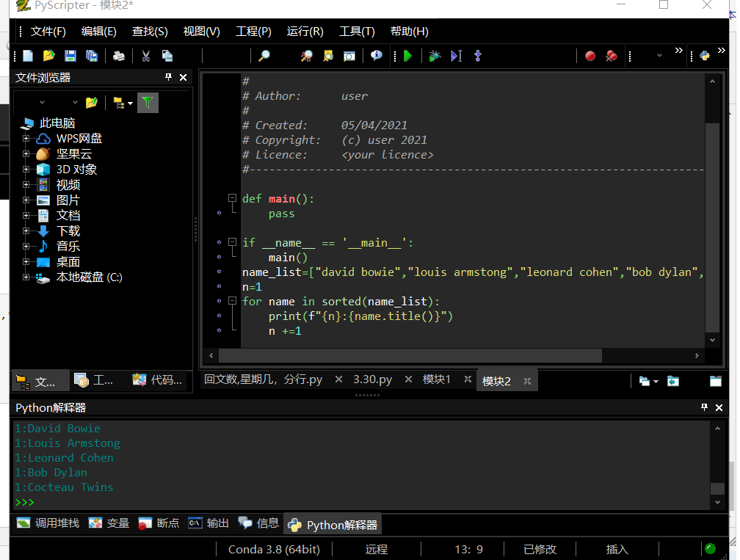Collapse the if __name__ code fold
The image size is (740, 560).
pyautogui.click(x=232, y=242)
